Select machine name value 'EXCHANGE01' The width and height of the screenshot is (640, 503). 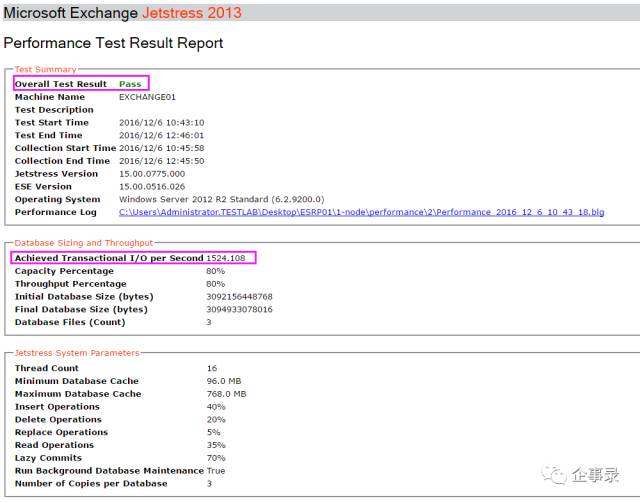point(147,97)
